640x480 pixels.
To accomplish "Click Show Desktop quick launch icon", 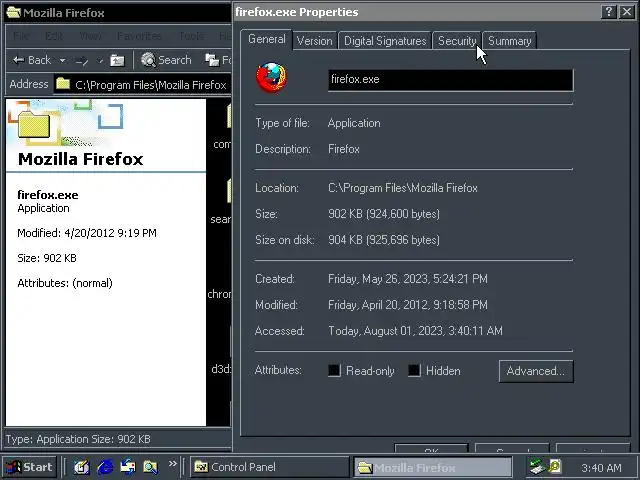I will pyautogui.click(x=82, y=467).
